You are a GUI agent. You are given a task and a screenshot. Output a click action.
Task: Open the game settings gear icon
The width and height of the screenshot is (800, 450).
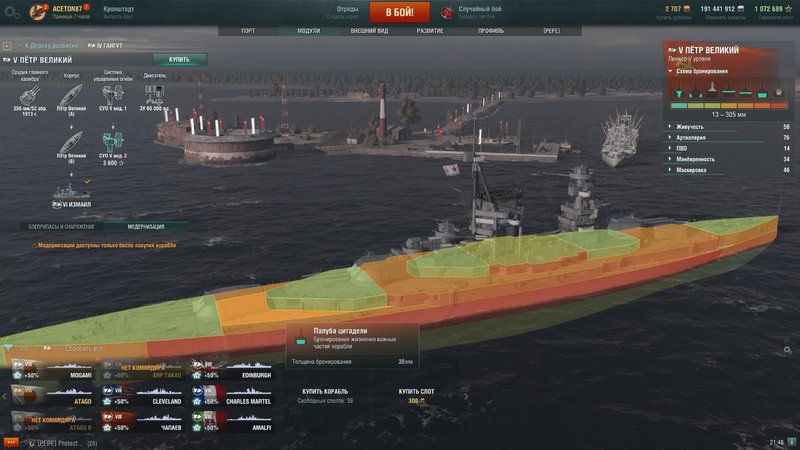[9, 12]
